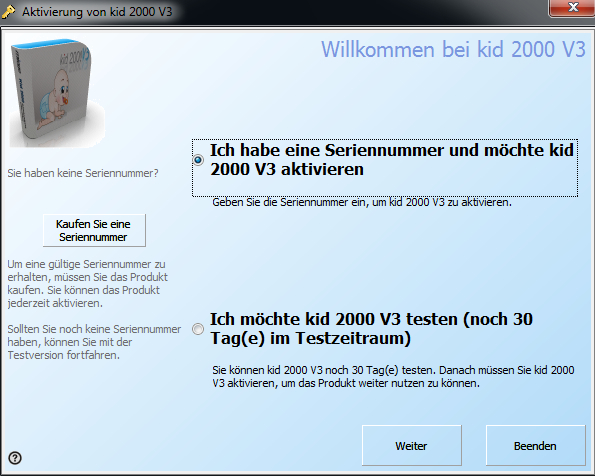Click 'Sie können kid 2000 V3 noch 30 Tag(e) testen' text
This screenshot has width=595, height=476.
[x=393, y=377]
